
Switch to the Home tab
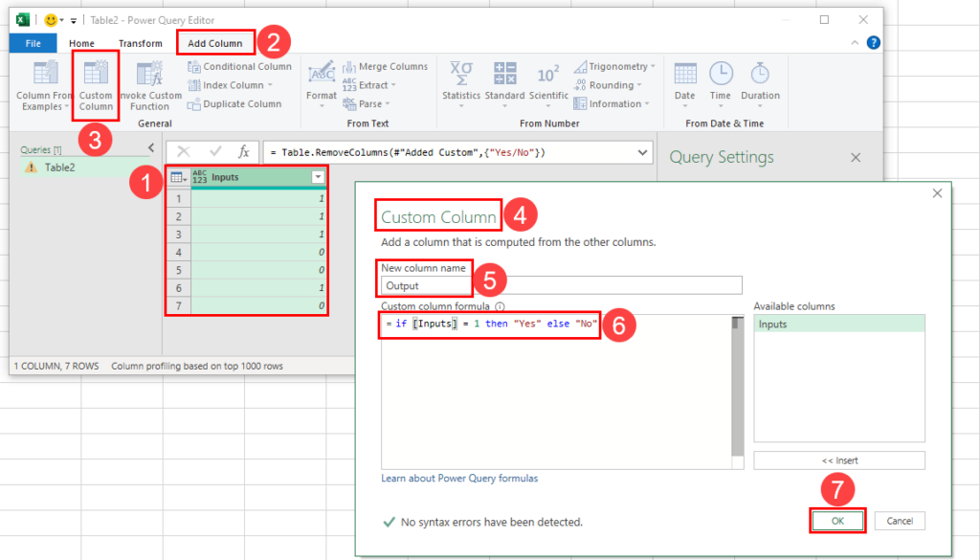82,43
